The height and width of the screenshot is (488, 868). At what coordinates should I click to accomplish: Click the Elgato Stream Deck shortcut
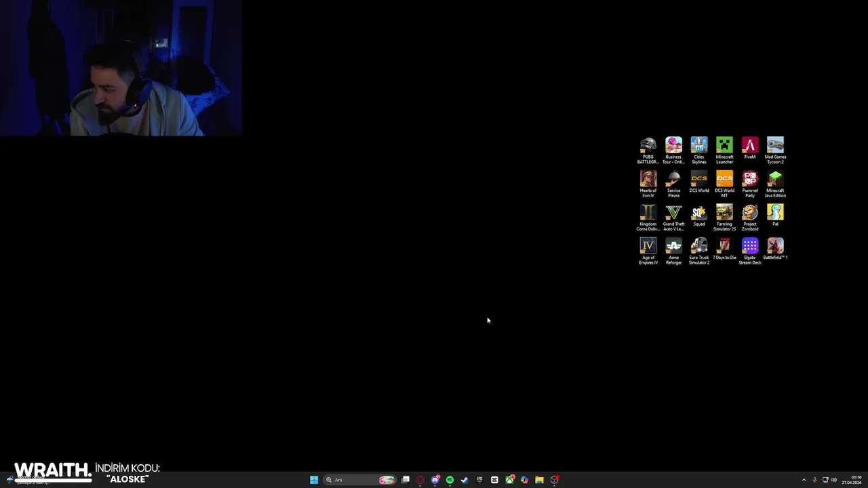[x=750, y=251]
